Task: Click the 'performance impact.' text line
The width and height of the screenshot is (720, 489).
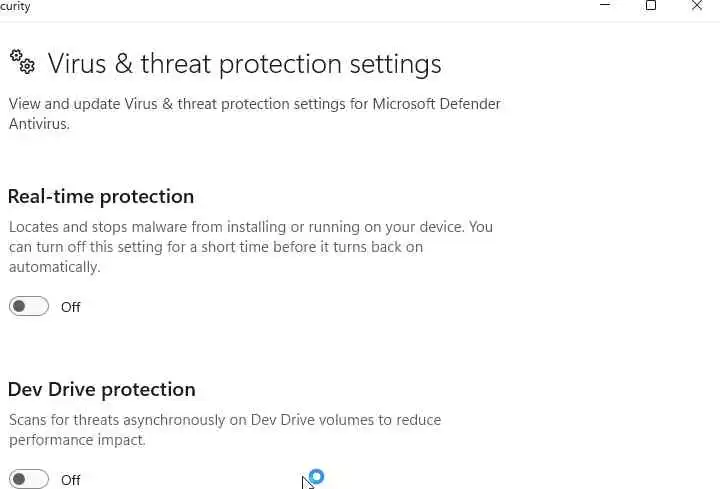Action: pyautogui.click(x=77, y=440)
